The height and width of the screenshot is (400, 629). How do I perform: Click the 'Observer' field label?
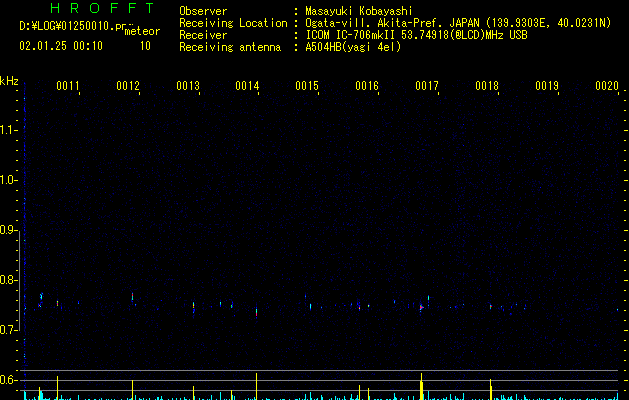pyautogui.click(x=203, y=11)
